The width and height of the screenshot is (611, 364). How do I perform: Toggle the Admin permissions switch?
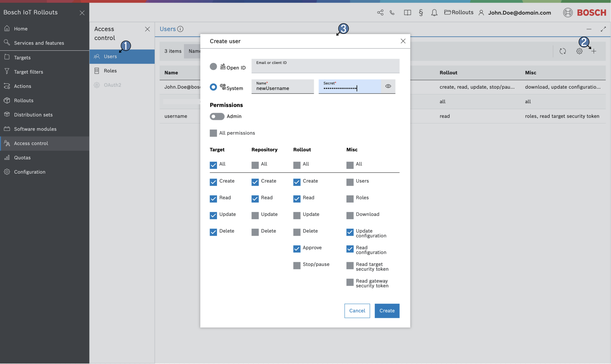pyautogui.click(x=216, y=116)
